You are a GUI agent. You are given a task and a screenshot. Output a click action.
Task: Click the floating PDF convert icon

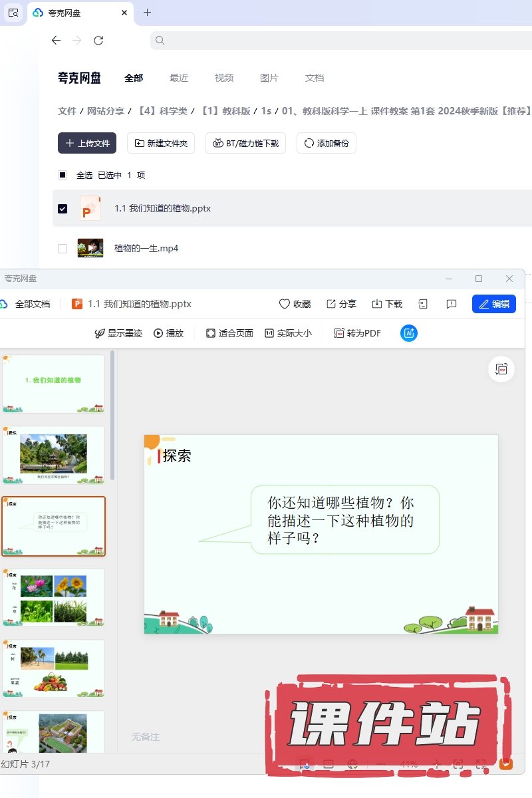click(x=501, y=369)
